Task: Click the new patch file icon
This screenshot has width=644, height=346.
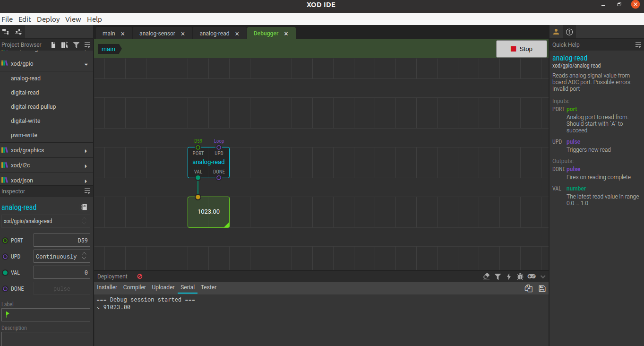Action: (53, 45)
